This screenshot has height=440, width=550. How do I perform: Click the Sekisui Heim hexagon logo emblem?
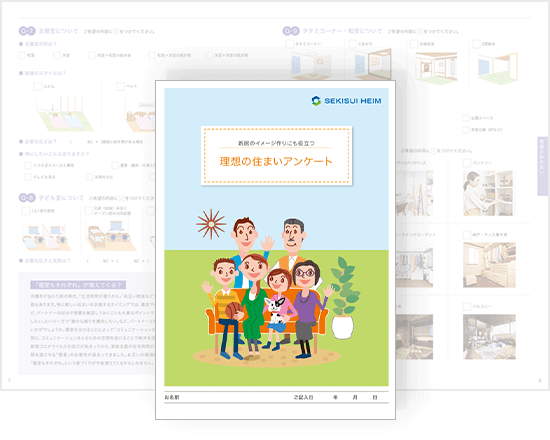(x=316, y=101)
